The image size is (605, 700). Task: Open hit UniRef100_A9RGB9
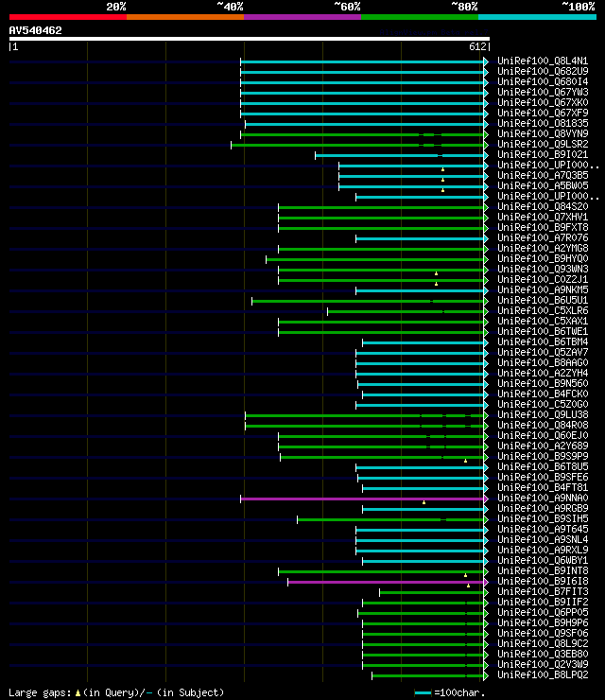point(543,509)
